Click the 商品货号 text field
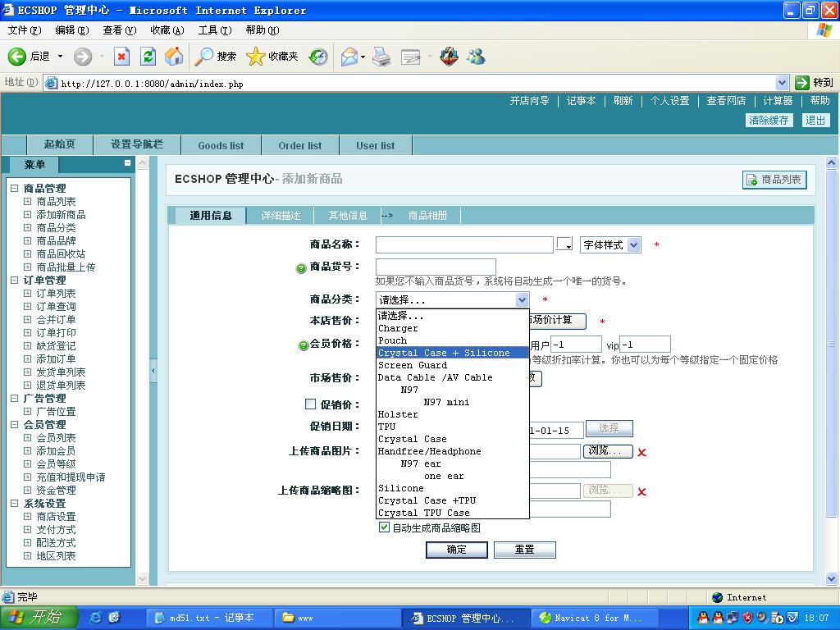Viewport: 840px width, 630px height. pyautogui.click(x=436, y=267)
